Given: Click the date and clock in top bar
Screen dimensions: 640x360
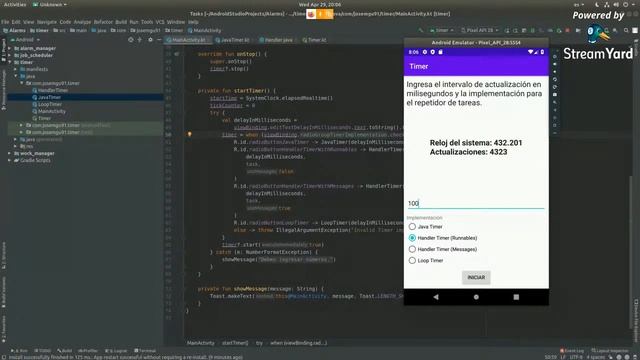Looking at the screenshot, I should tap(320, 4).
